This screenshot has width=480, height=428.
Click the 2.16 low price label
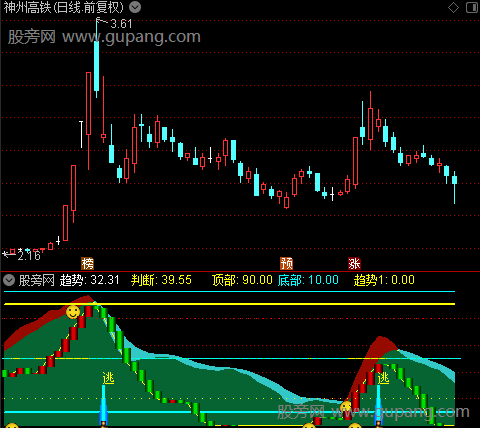pos(29,256)
